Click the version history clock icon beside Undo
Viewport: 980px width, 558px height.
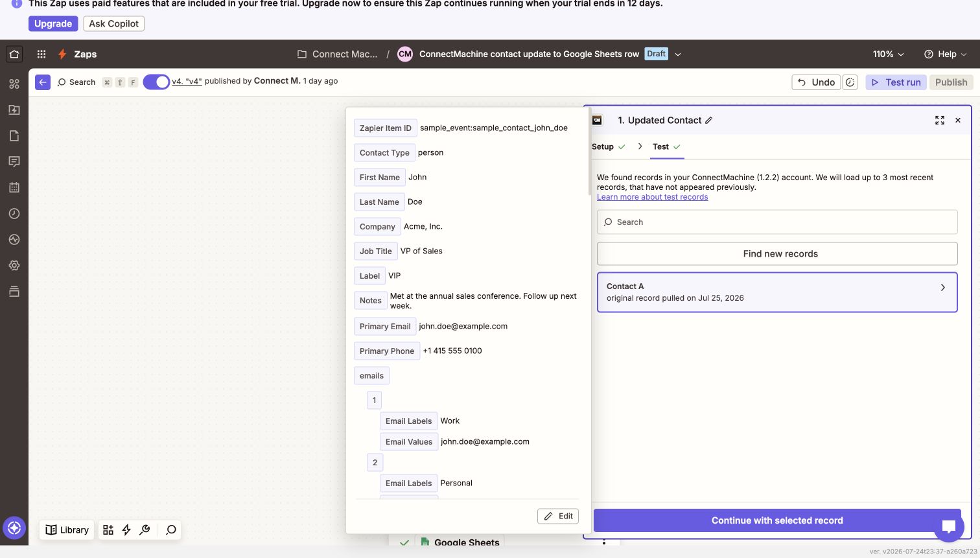pos(850,82)
